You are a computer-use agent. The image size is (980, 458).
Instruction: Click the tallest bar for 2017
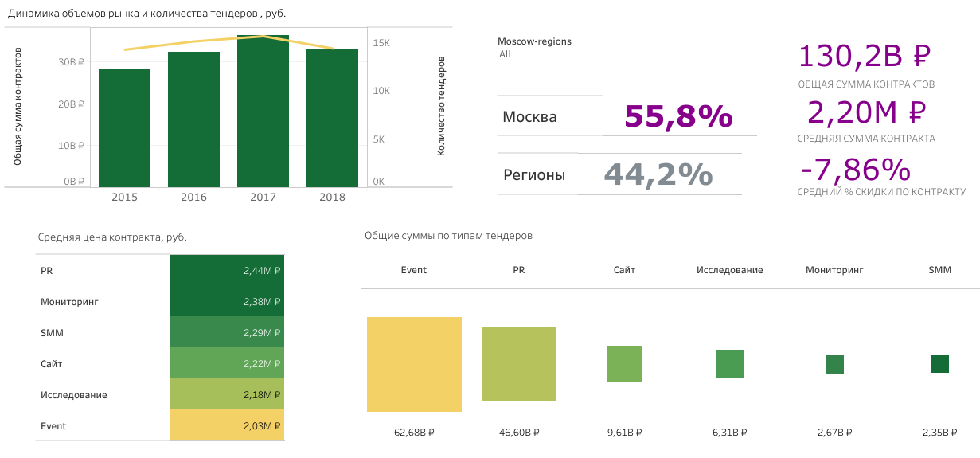[263, 112]
